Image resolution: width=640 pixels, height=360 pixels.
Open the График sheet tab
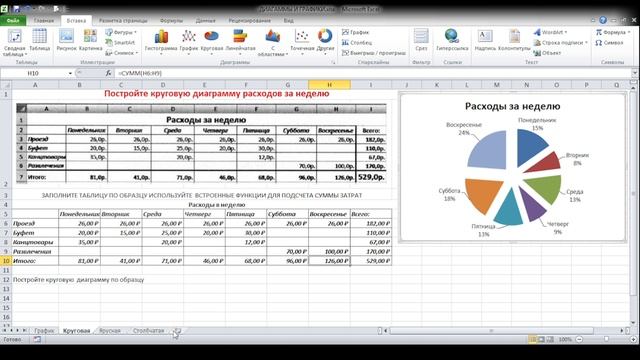click(44, 331)
